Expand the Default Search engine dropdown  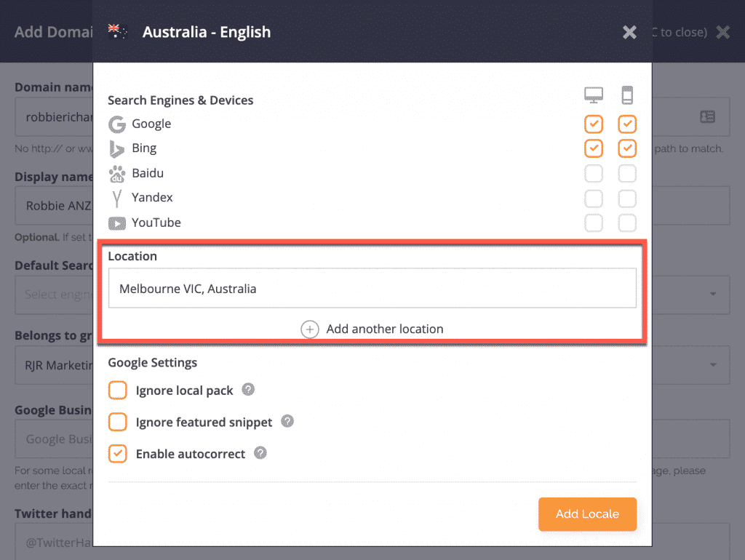coord(714,294)
